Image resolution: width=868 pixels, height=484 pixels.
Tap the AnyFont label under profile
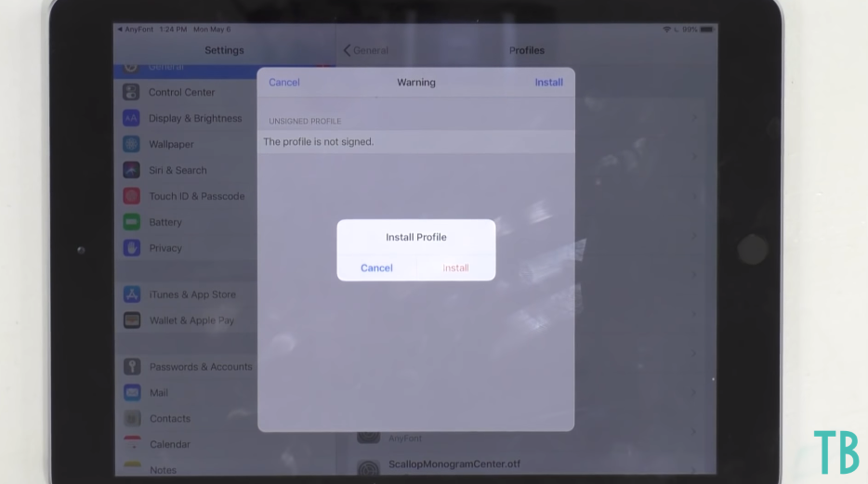click(x=404, y=438)
